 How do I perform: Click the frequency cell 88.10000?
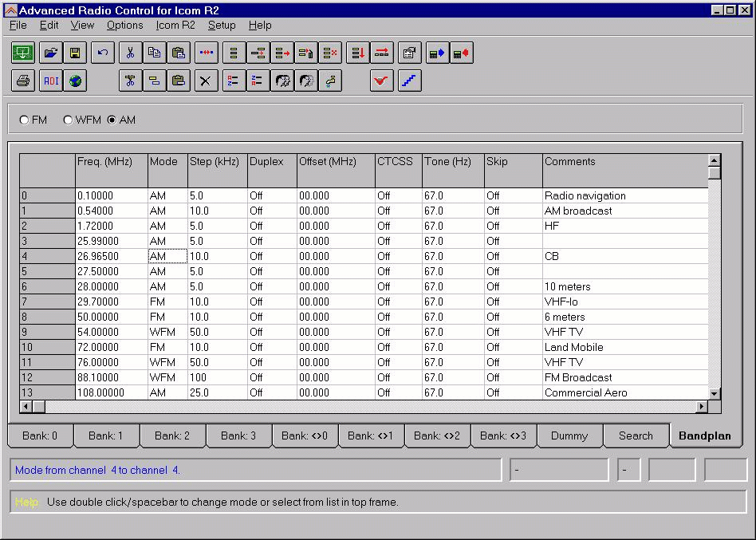point(112,377)
